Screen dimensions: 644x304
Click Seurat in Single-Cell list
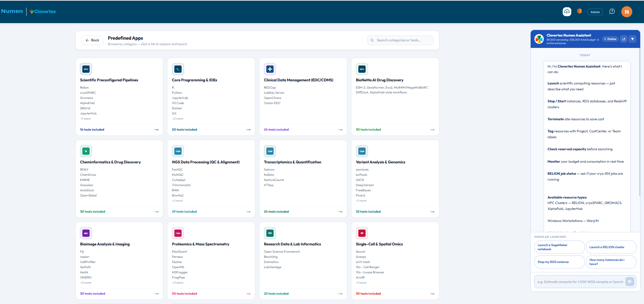[x=360, y=252]
